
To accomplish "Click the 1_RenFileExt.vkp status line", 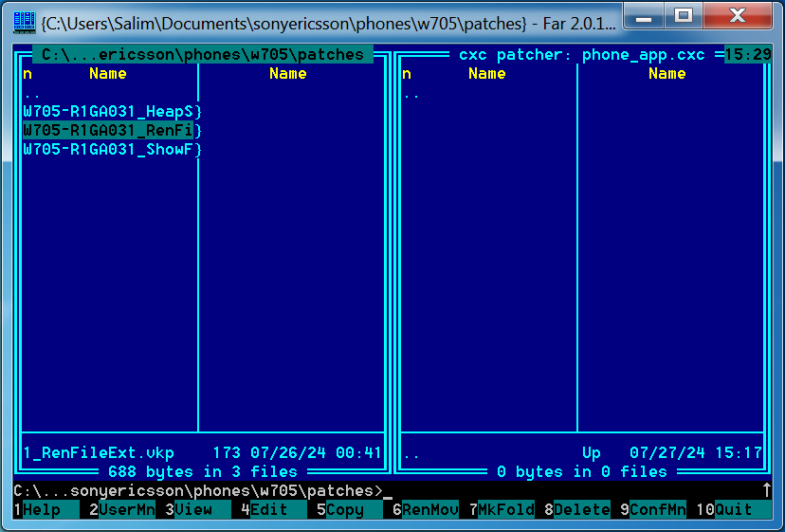I will click(x=99, y=453).
